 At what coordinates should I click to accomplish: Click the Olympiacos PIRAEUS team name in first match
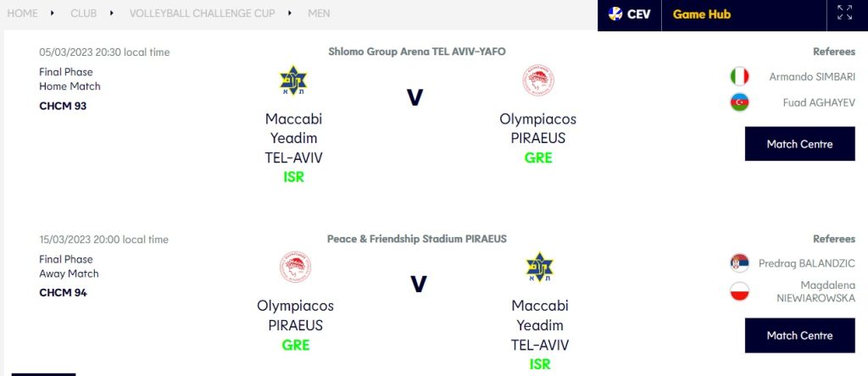(x=538, y=129)
